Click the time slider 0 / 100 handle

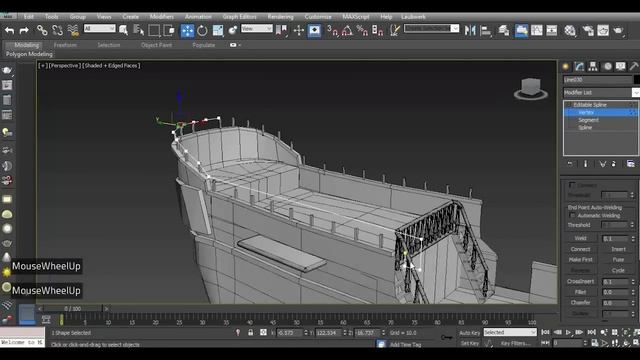click(73, 309)
